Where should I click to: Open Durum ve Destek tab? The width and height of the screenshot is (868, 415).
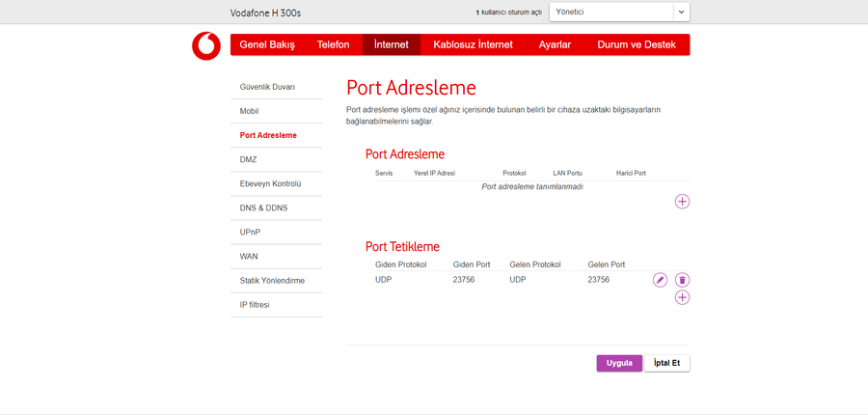637,44
